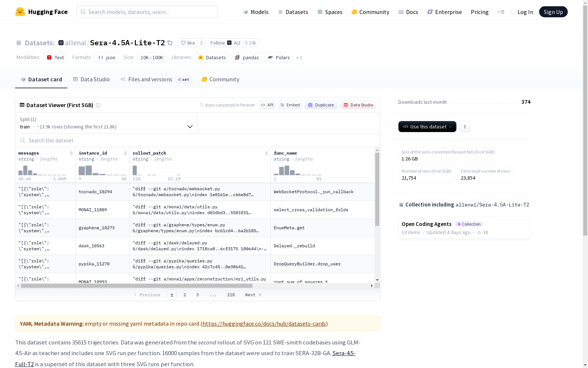Click the heart like icon
This screenshot has height=368, width=588.
click(x=183, y=43)
